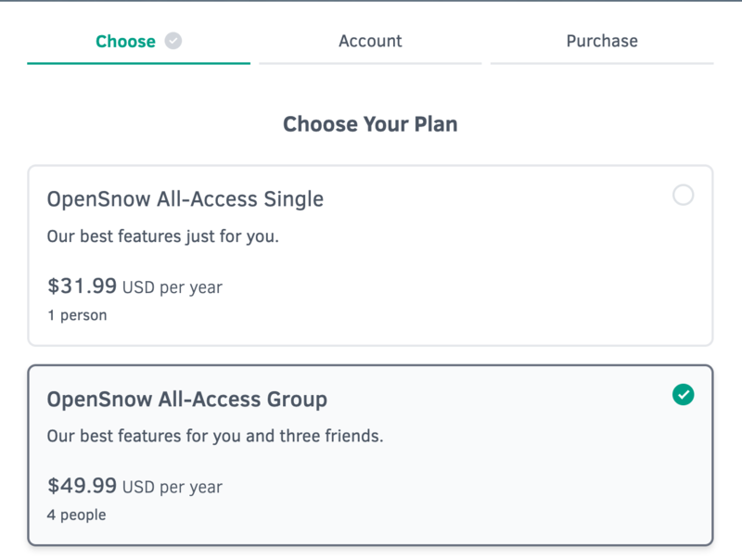The image size is (742, 560).
Task: Click the gray progress line under Account
Action: click(370, 63)
